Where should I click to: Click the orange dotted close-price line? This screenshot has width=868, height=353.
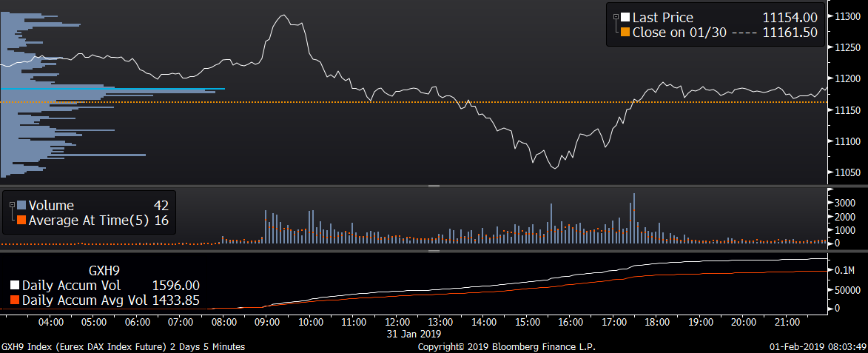414,102
